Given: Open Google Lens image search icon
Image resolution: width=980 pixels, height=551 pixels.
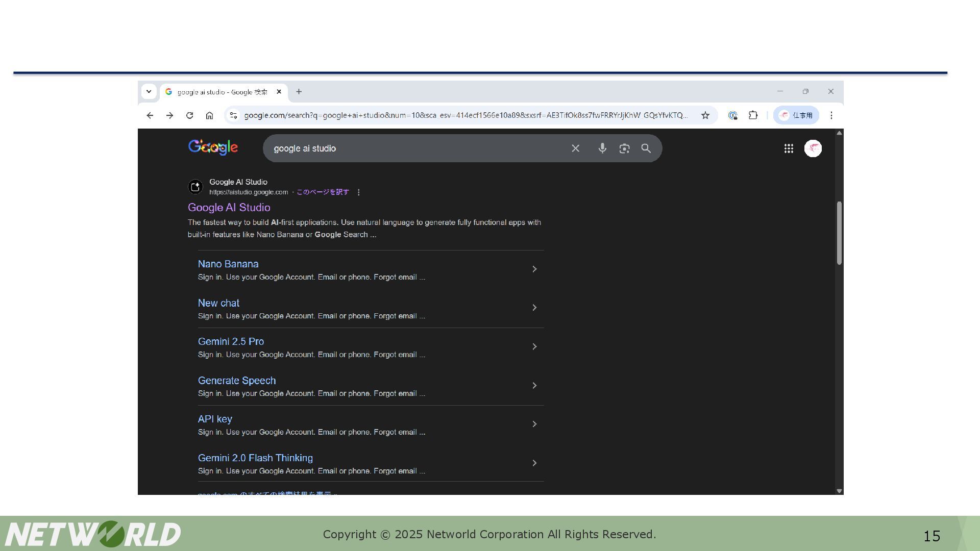Looking at the screenshot, I should pyautogui.click(x=624, y=148).
